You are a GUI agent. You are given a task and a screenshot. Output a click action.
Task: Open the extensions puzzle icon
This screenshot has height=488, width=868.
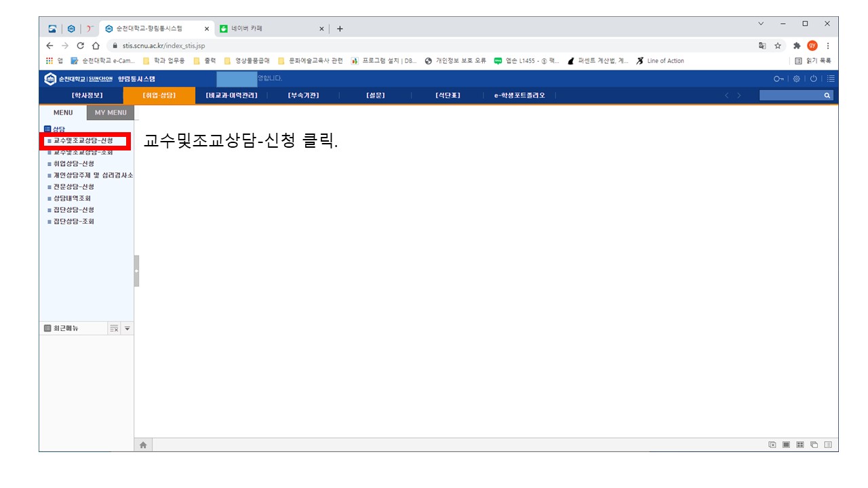point(797,45)
